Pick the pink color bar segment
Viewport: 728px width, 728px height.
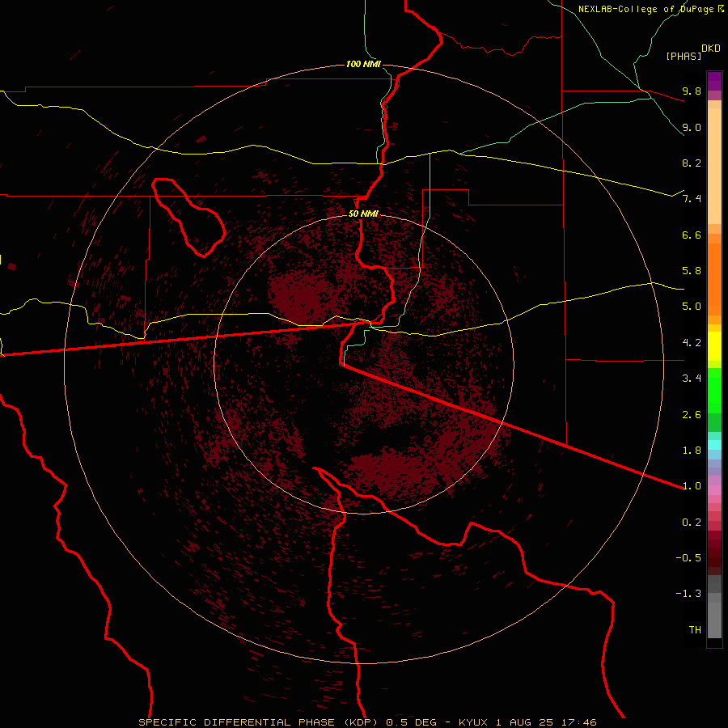click(714, 490)
